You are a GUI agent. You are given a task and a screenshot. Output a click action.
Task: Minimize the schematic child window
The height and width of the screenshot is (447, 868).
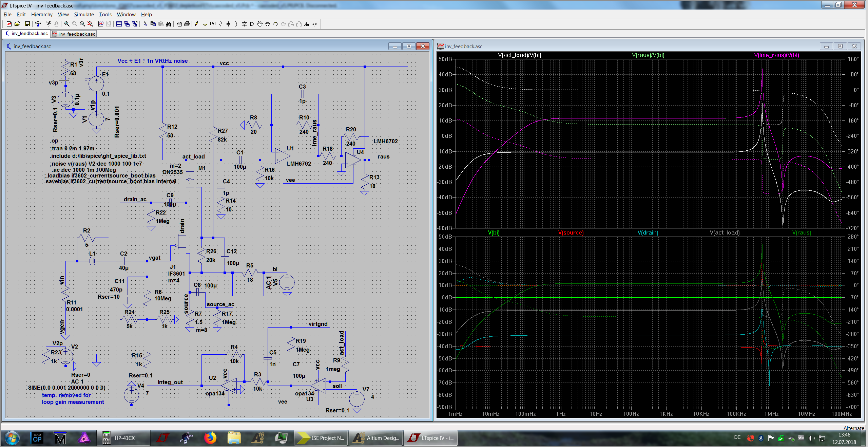pyautogui.click(x=395, y=46)
